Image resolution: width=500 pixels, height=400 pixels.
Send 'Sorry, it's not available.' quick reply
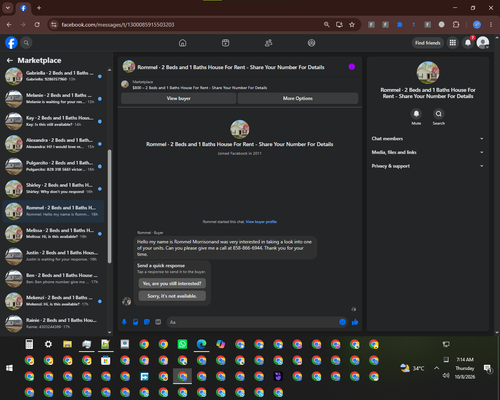[172, 296]
